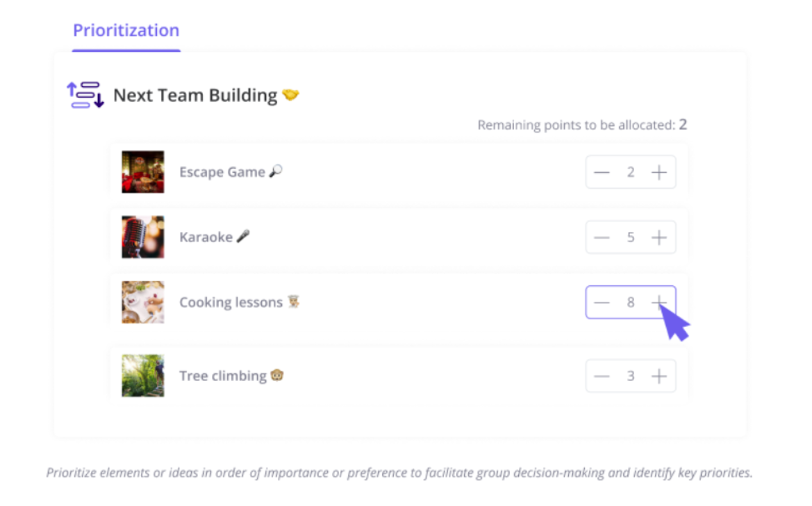Image resolution: width=812 pixels, height=506 pixels.
Task: Click minus on Cooking lessons
Action: 602,302
